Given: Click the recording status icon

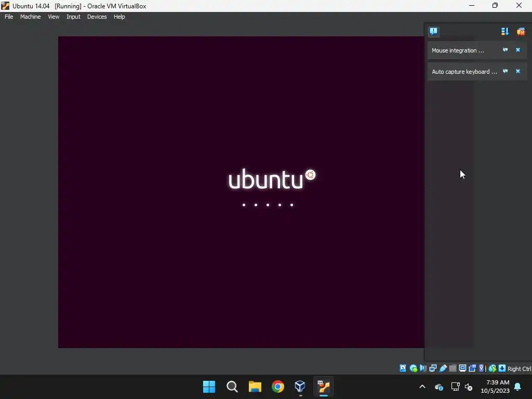Looking at the screenshot, I should [x=472, y=368].
